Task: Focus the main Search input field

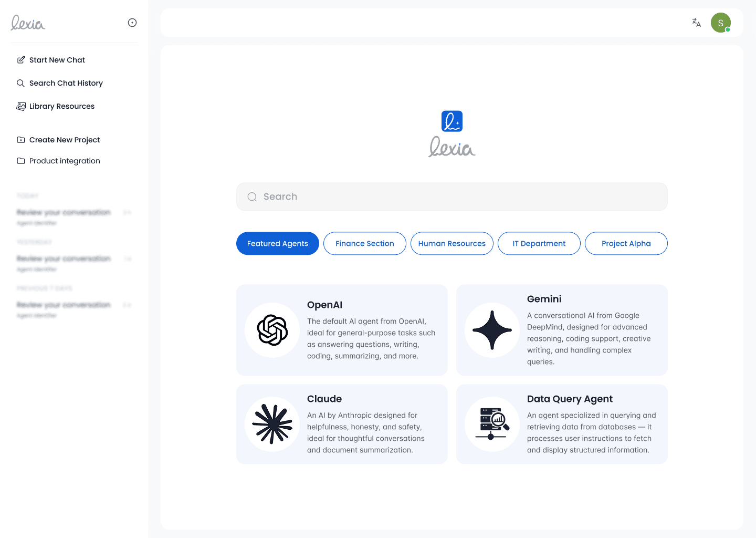Action: (x=452, y=196)
